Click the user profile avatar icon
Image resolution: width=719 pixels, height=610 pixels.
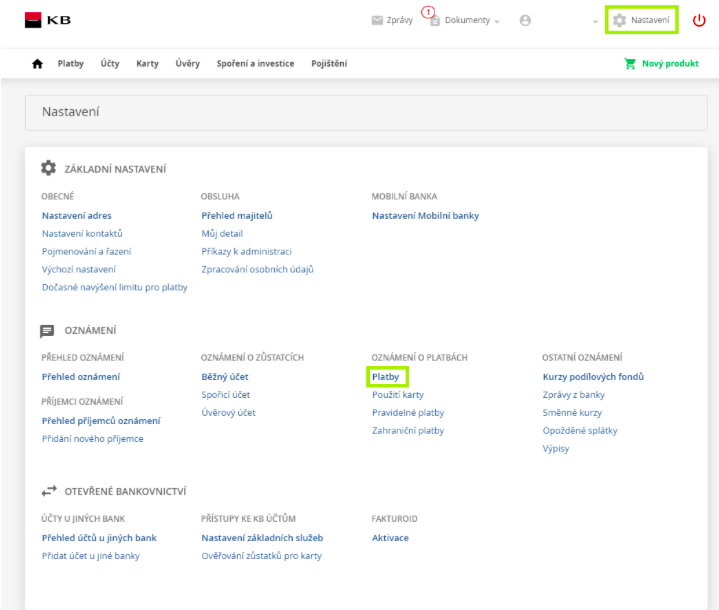click(525, 21)
